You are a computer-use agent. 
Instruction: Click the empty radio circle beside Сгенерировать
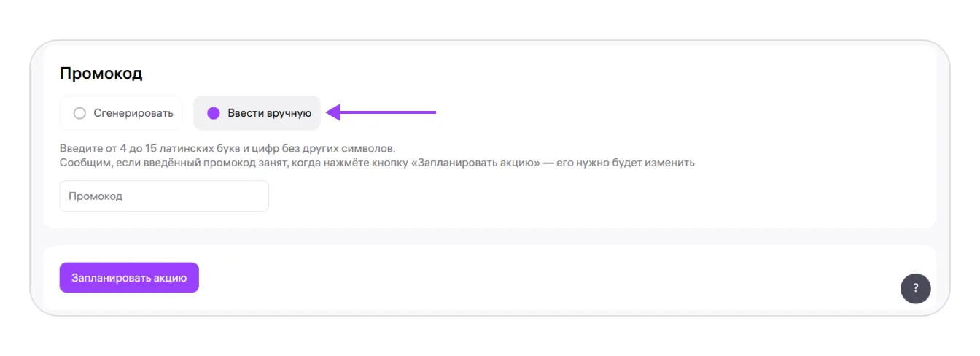pyautogui.click(x=80, y=113)
